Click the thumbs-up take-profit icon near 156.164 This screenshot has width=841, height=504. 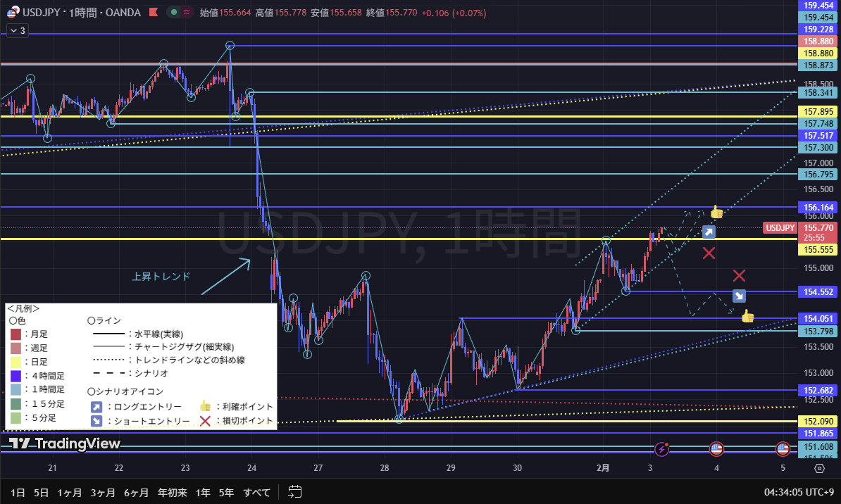point(717,212)
